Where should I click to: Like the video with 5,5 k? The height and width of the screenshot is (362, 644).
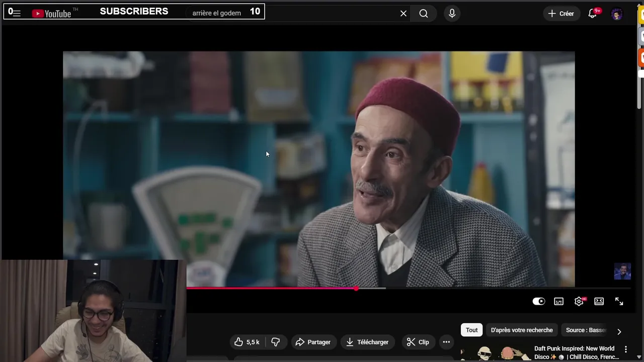247,342
